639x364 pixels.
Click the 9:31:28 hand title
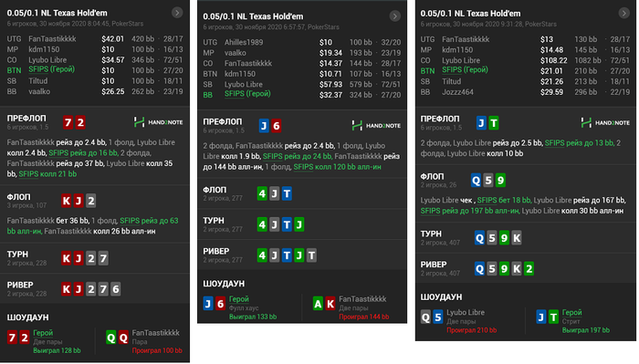[x=470, y=14]
